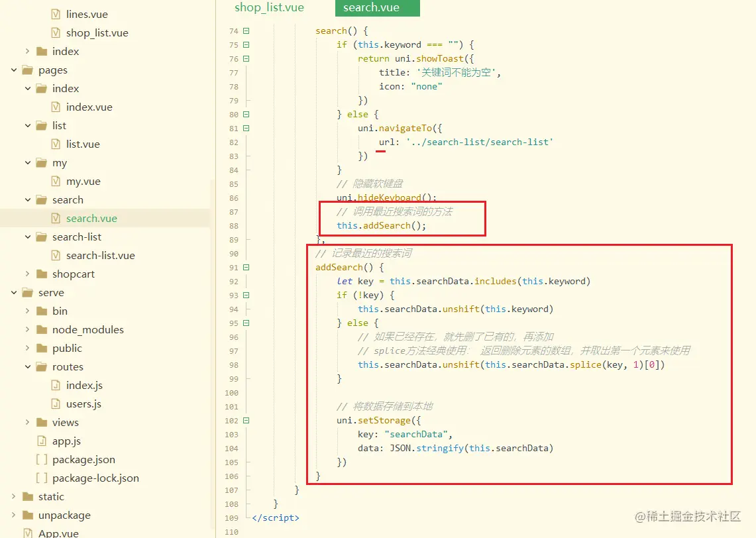756x538 pixels.
Task: Fold the setStorage call at line 102
Action: [x=246, y=420]
